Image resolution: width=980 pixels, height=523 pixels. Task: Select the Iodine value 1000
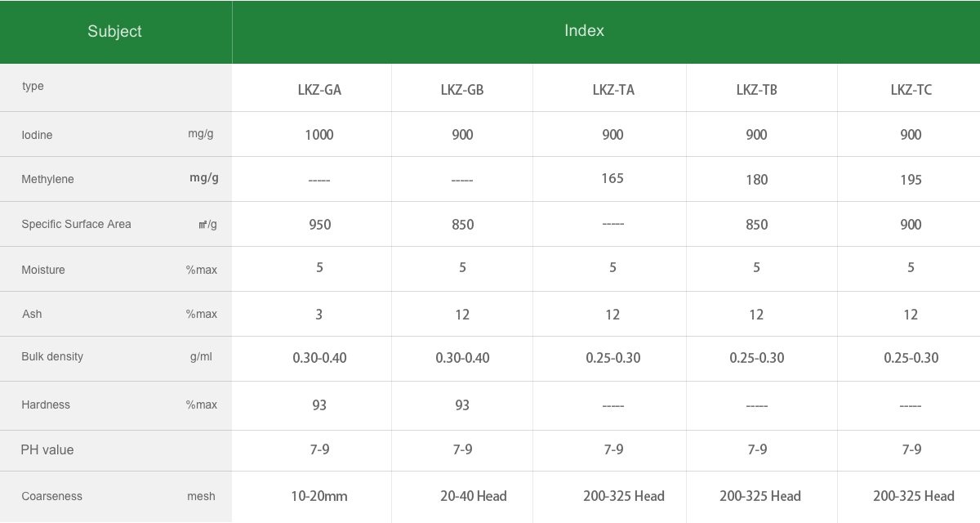pos(319,135)
